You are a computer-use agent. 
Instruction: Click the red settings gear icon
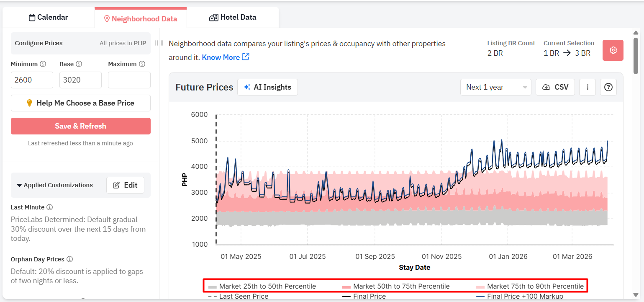pos(613,50)
